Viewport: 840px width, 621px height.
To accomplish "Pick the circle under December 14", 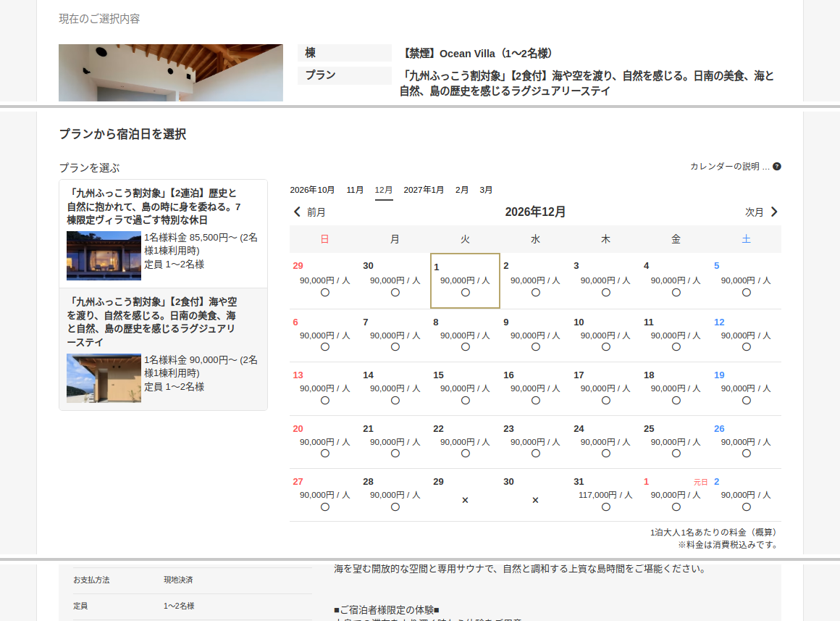I will [x=395, y=401].
